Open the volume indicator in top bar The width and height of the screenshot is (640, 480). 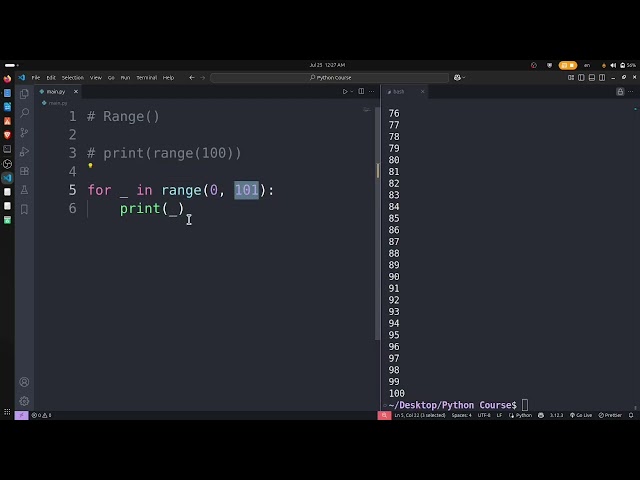point(613,65)
